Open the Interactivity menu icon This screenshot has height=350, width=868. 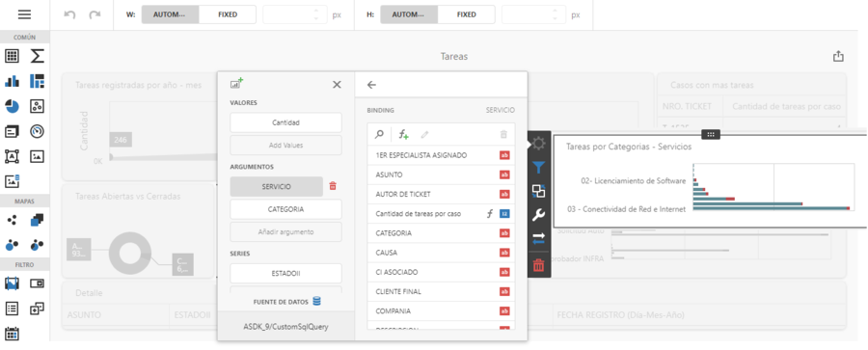[x=538, y=191]
